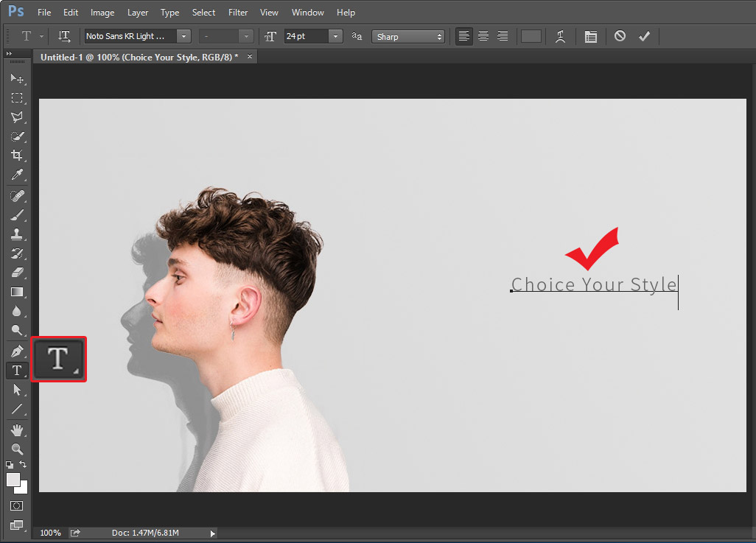Viewport: 756px width, 543px height.
Task: Close the Untitled-1 document tab
Action: click(x=250, y=57)
